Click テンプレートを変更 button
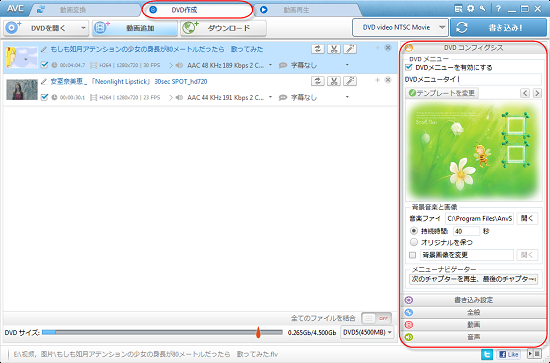The height and width of the screenshot is (363, 550). pos(442,93)
